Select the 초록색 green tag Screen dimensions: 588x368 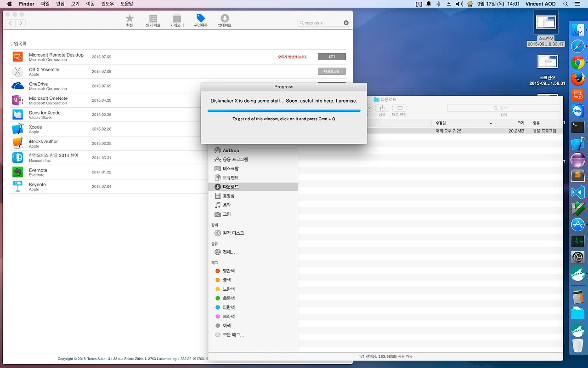click(x=253, y=298)
